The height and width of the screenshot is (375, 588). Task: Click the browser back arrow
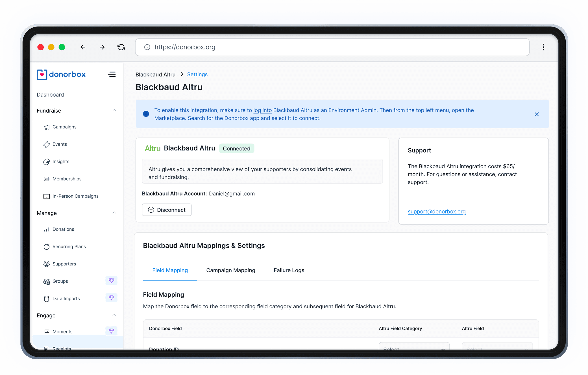click(83, 47)
